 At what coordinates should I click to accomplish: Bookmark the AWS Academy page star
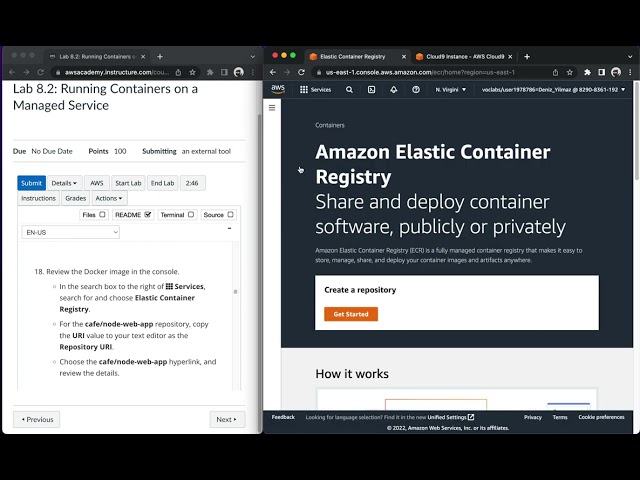pos(192,72)
